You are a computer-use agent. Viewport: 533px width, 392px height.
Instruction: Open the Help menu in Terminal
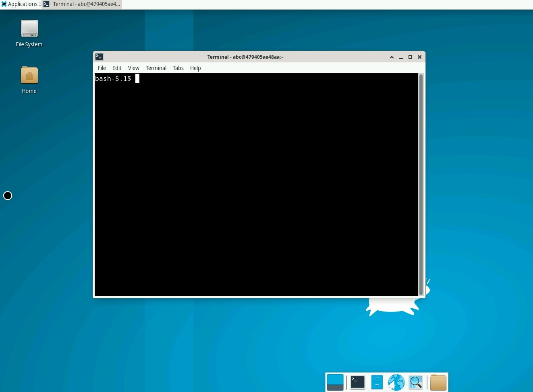[195, 68]
